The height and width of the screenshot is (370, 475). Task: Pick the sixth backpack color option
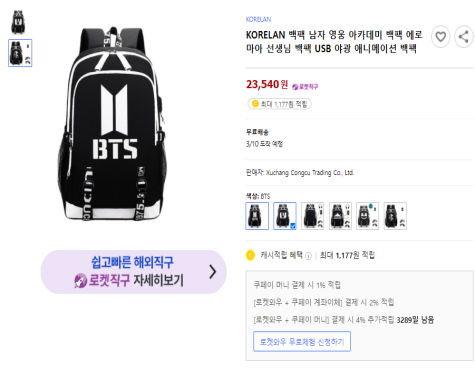pos(395,216)
